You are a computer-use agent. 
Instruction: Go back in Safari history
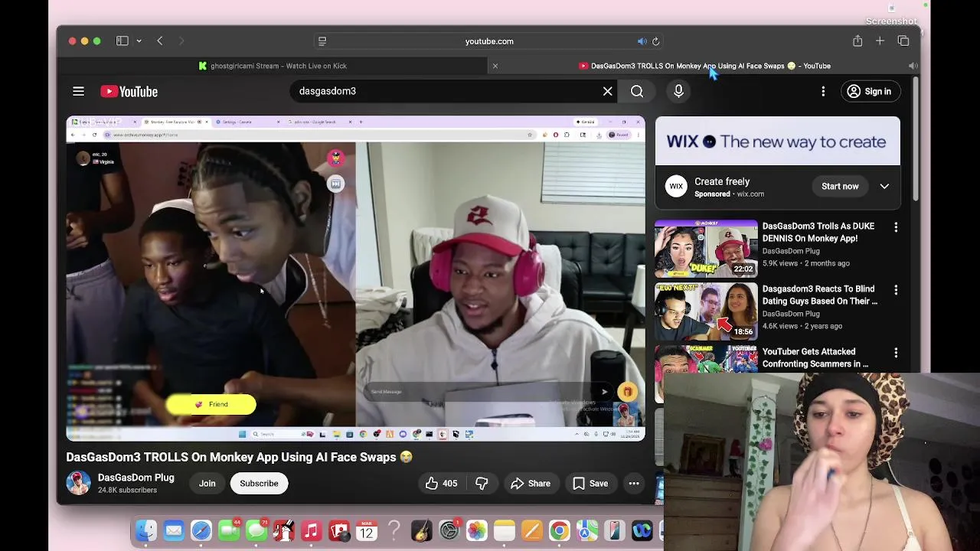click(160, 41)
